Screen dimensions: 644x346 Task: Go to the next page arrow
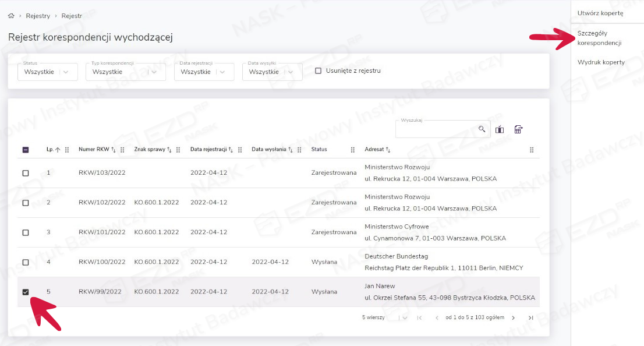click(513, 317)
